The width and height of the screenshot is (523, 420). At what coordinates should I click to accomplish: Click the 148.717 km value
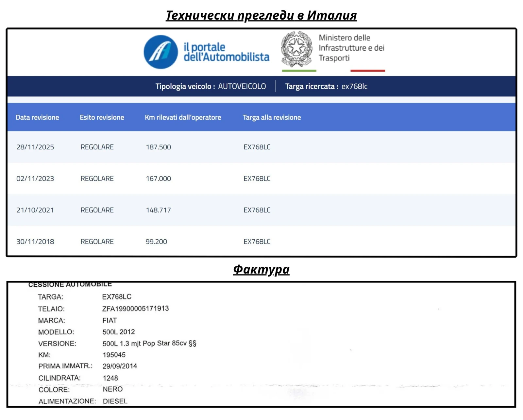(x=159, y=210)
